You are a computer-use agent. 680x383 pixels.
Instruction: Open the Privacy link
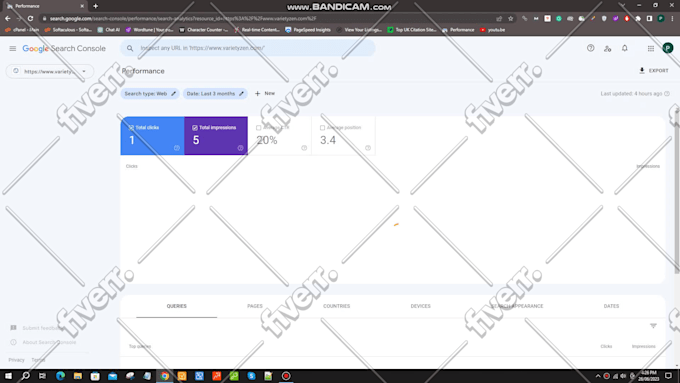[16, 360]
